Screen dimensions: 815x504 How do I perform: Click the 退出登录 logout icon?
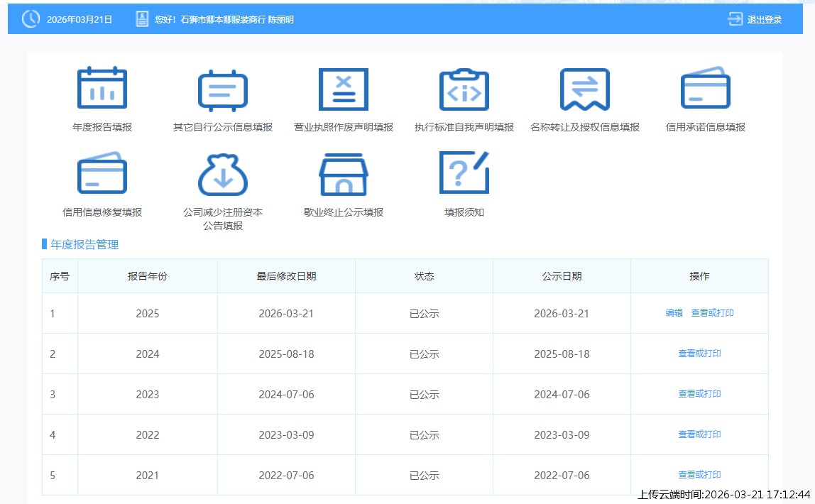735,19
